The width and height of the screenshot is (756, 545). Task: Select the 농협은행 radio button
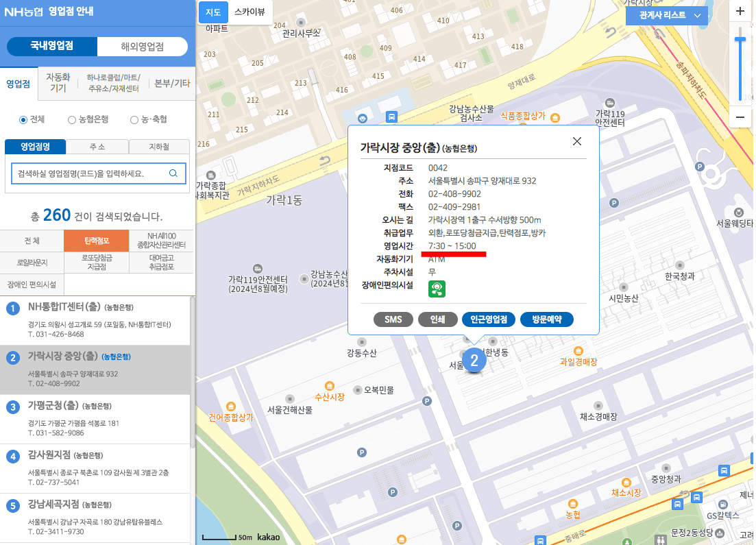pyautogui.click(x=72, y=119)
